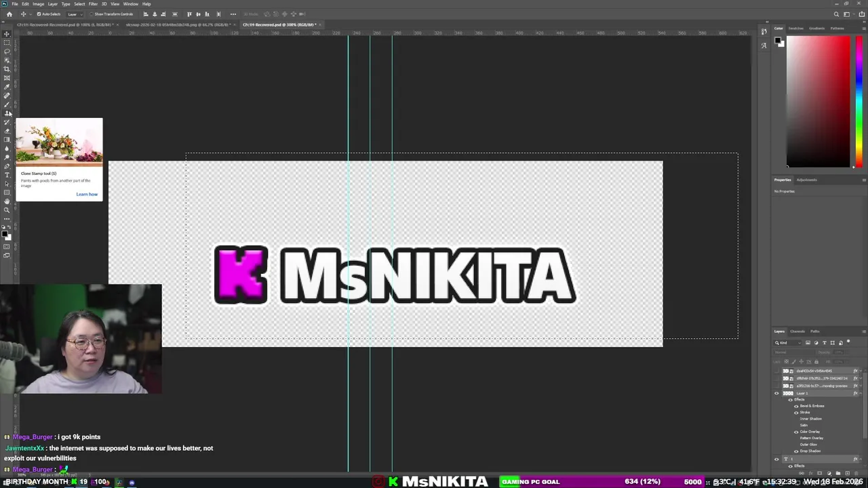Screen dimensions: 868x488
Task: Toggle Quick Mask mode
Action: click(x=7, y=247)
